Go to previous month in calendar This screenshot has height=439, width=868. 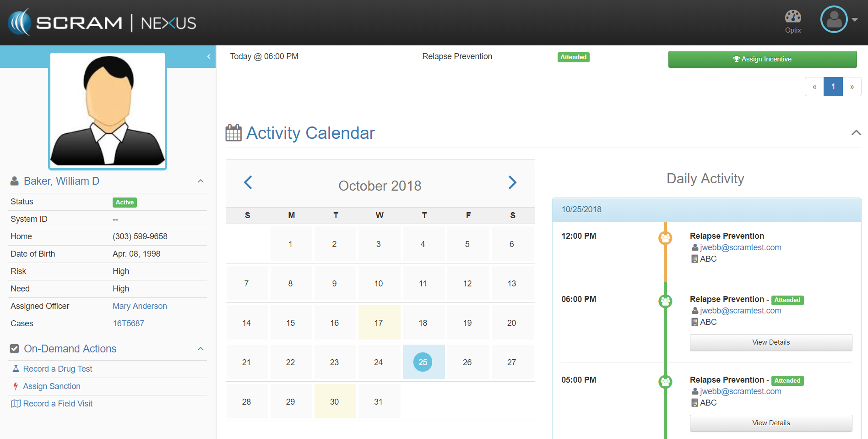point(248,182)
